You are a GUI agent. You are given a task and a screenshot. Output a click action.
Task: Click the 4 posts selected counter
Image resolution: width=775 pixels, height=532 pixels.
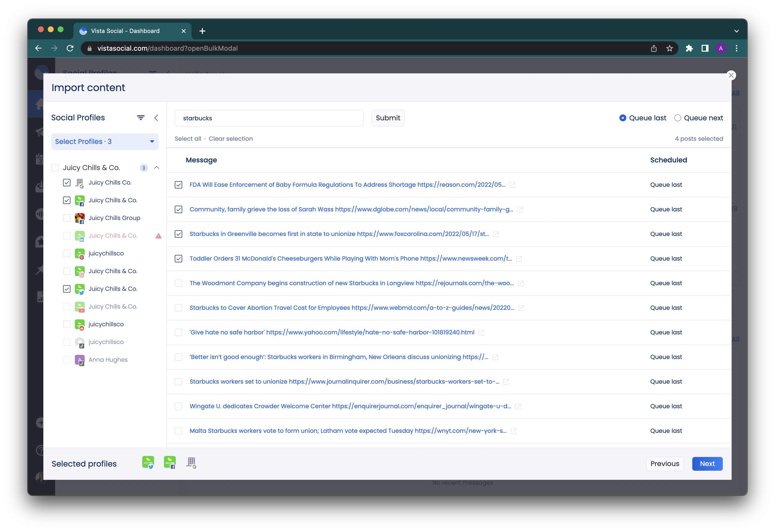699,139
